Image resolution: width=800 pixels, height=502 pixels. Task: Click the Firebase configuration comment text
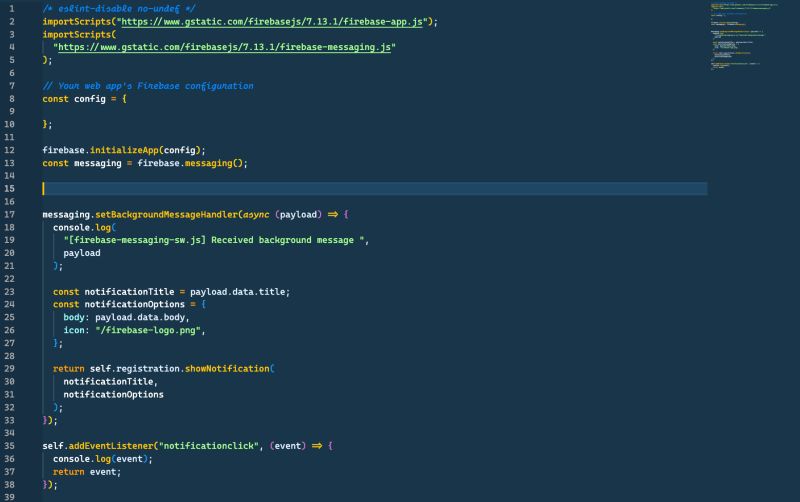[x=148, y=86]
